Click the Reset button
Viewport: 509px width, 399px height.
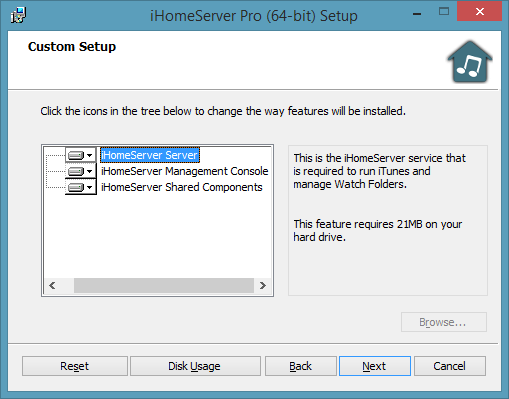(x=75, y=366)
